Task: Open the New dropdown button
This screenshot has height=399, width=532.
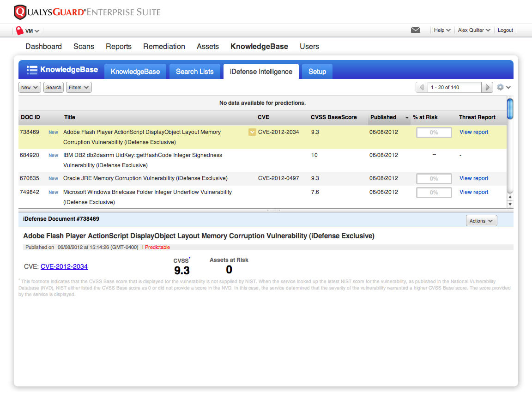Action: coord(30,87)
